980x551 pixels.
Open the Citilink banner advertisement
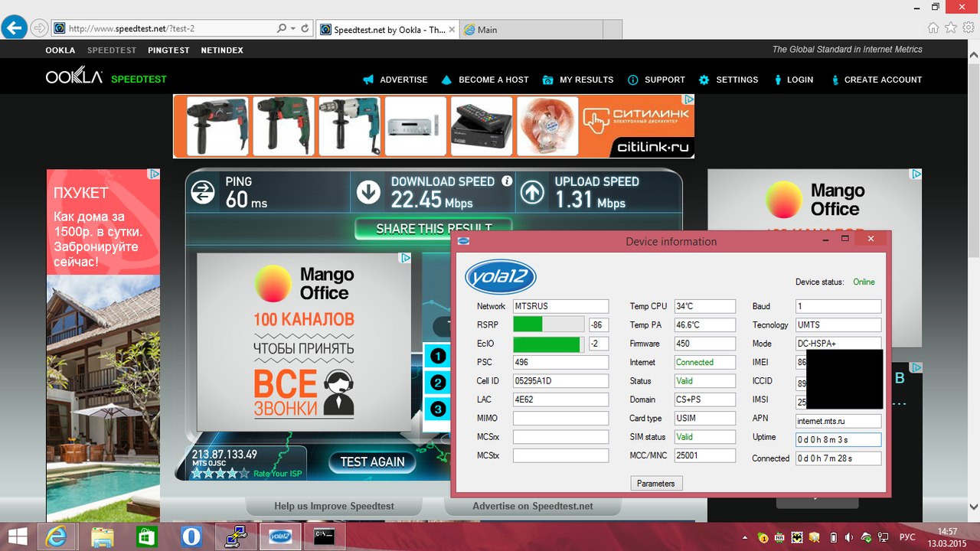pyautogui.click(x=433, y=126)
